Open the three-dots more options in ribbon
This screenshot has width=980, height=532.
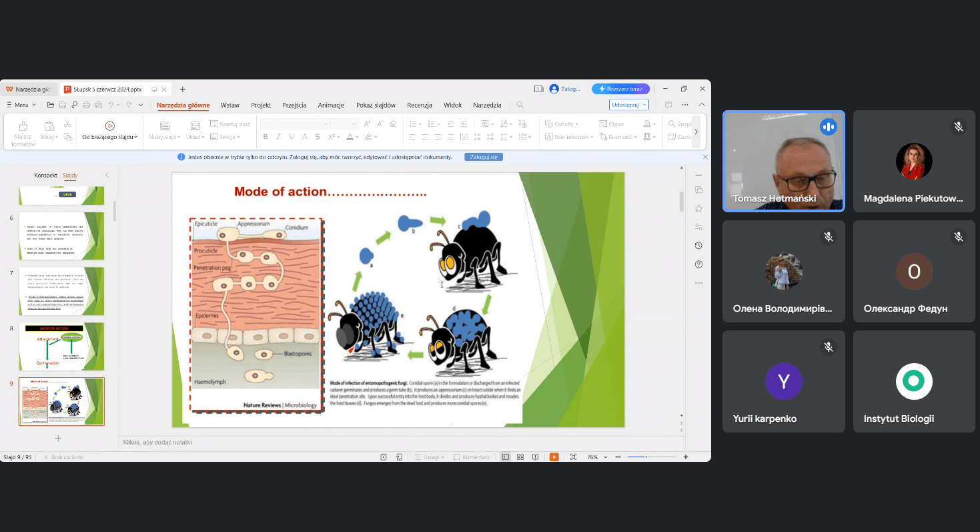click(685, 105)
